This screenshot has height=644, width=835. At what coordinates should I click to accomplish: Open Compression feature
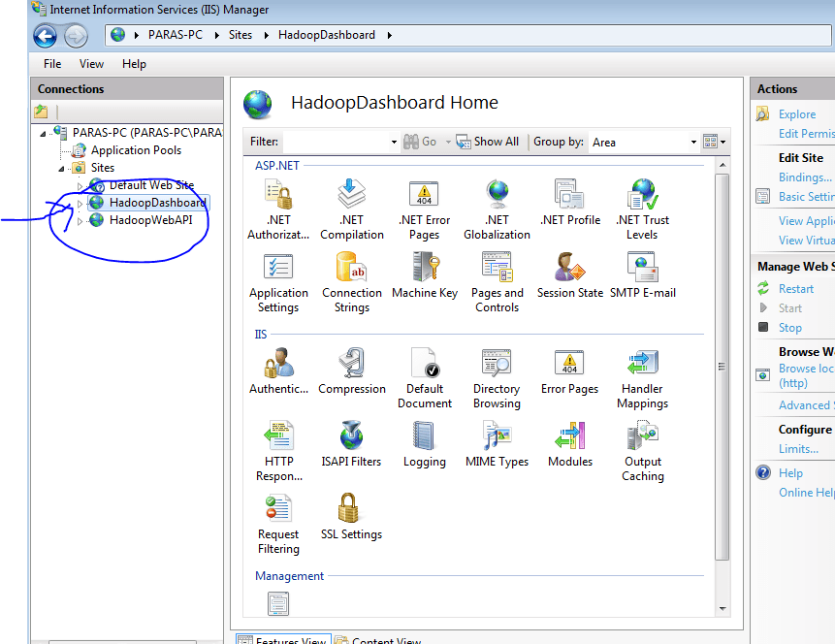click(351, 371)
